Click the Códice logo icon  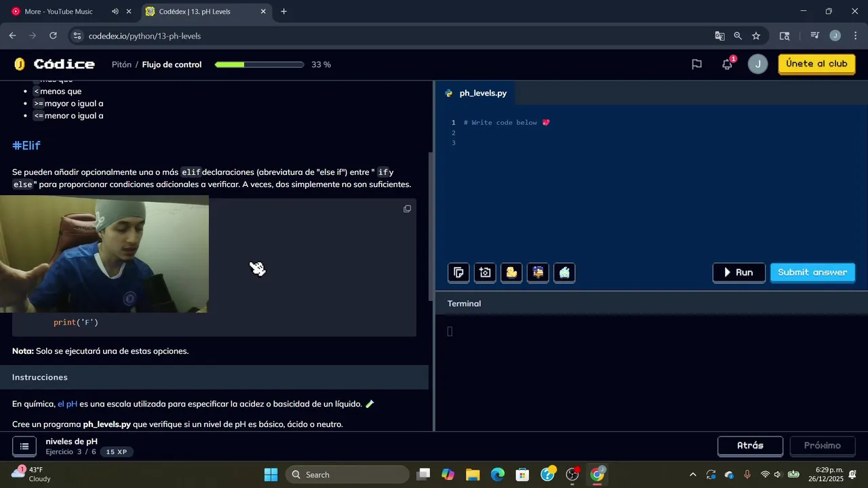coord(20,64)
